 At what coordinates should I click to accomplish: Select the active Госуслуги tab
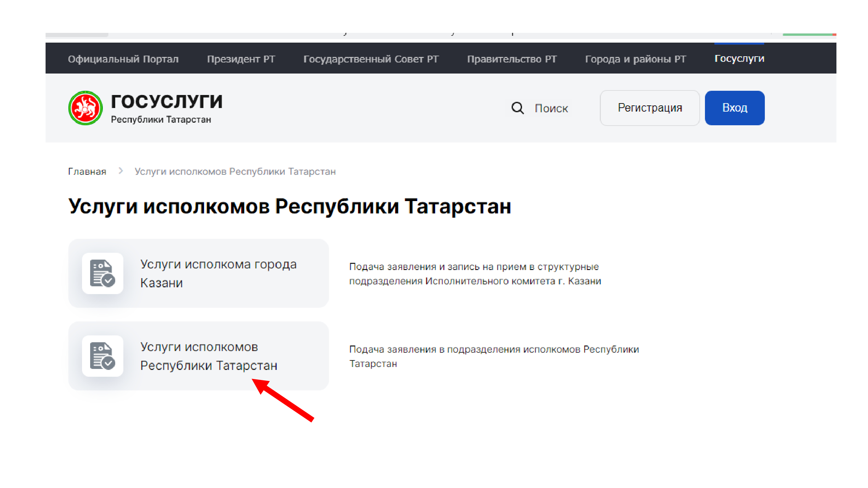739,59
